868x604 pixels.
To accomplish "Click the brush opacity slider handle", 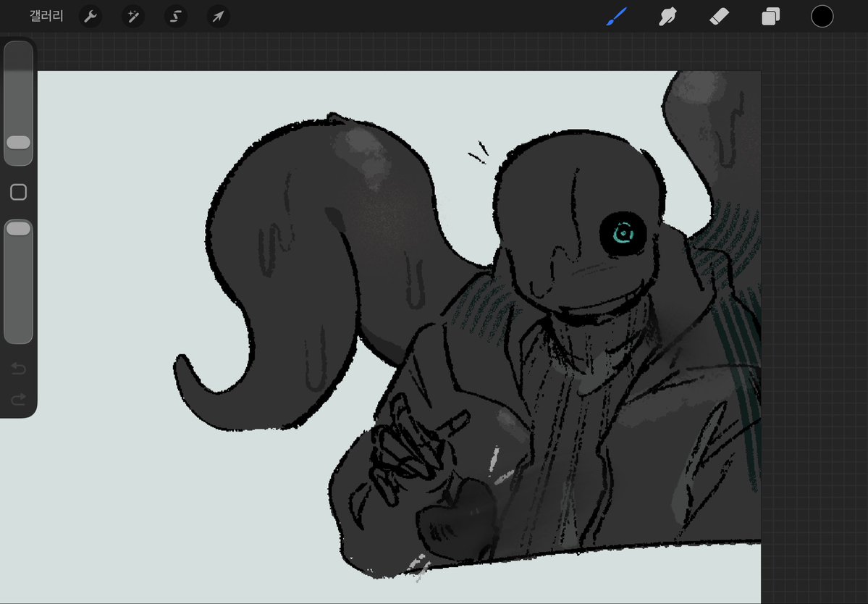I will click(x=18, y=229).
